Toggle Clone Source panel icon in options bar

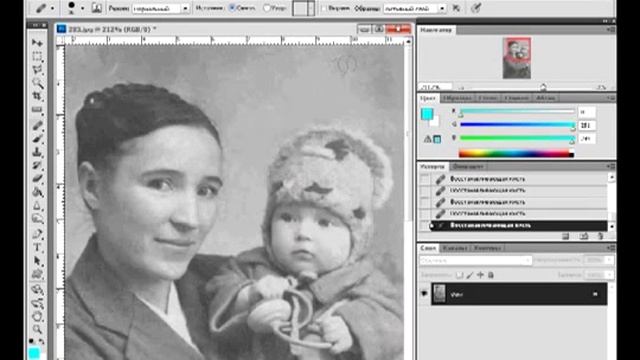96,8
